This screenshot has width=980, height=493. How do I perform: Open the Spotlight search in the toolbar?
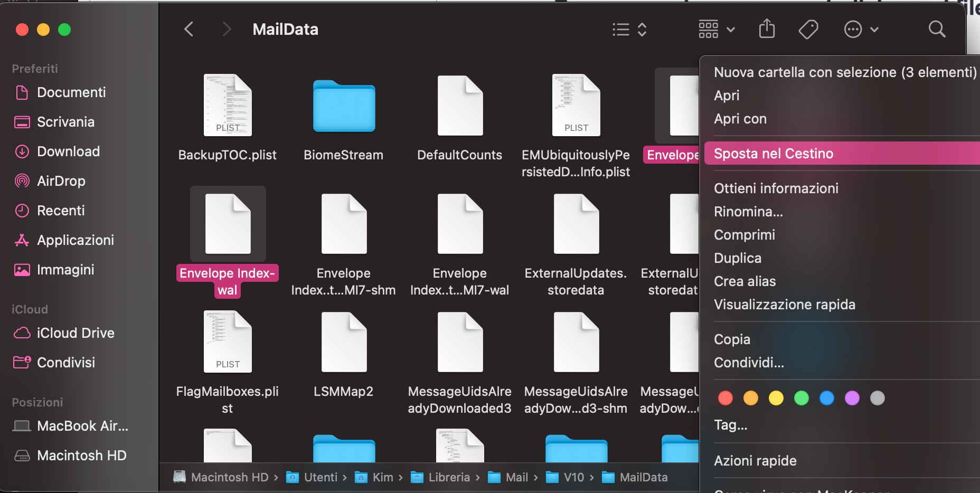(937, 29)
